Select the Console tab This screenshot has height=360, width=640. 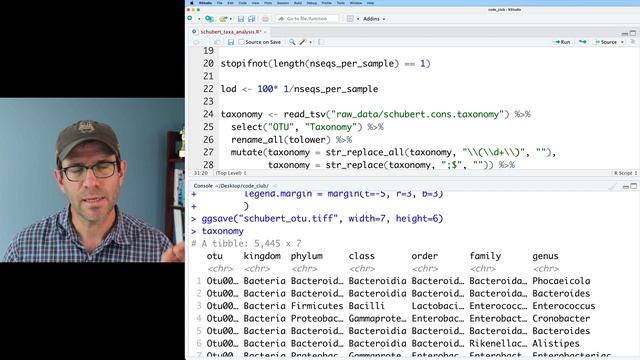click(x=203, y=186)
